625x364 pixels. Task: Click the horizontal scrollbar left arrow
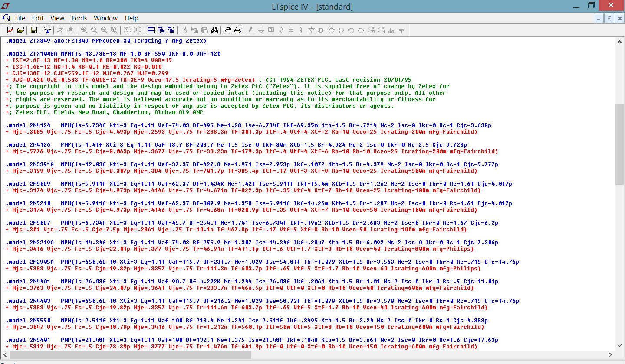[x=5, y=354]
